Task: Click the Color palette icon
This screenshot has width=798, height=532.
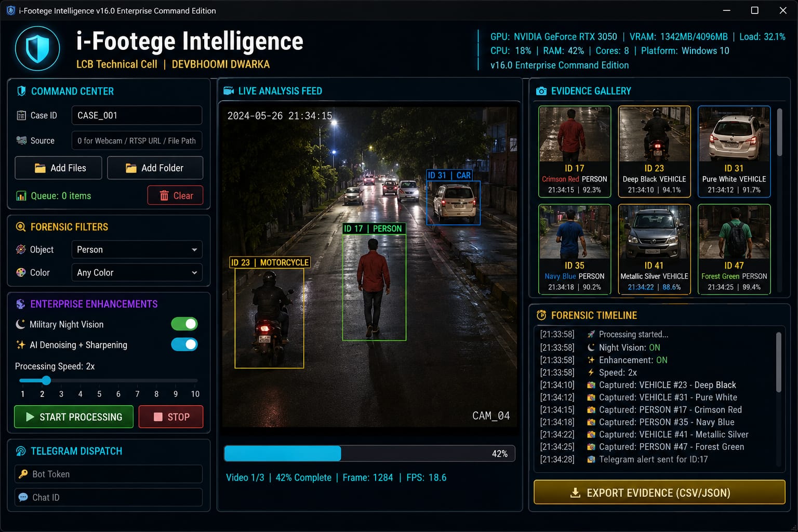Action: pos(21,272)
